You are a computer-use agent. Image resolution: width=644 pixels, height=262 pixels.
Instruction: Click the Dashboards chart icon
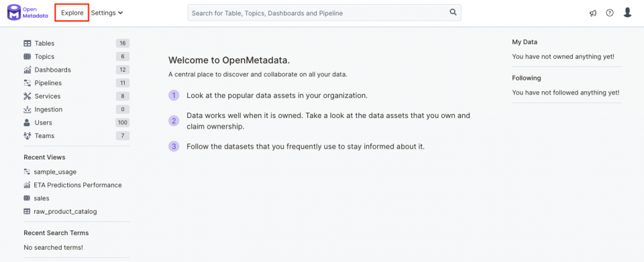click(x=27, y=70)
